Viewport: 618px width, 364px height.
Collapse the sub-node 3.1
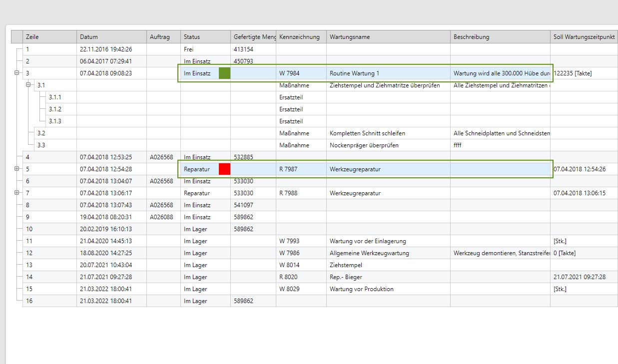tap(28, 85)
